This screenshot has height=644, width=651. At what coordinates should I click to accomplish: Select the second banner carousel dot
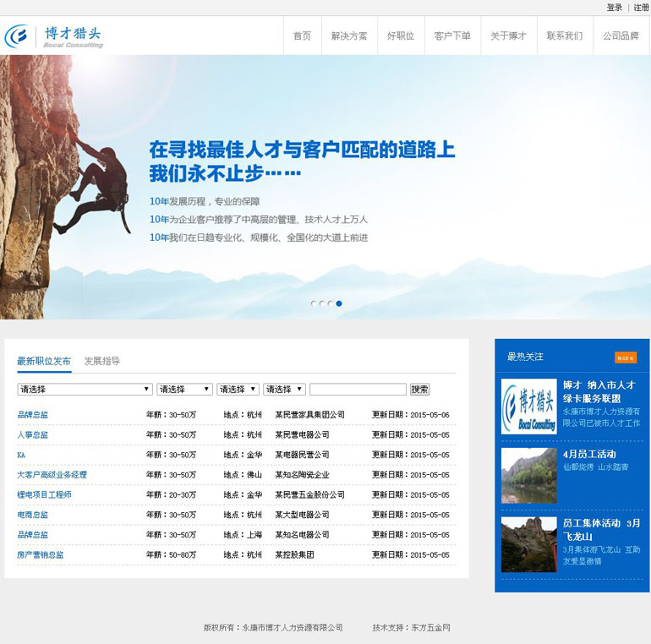tap(322, 303)
